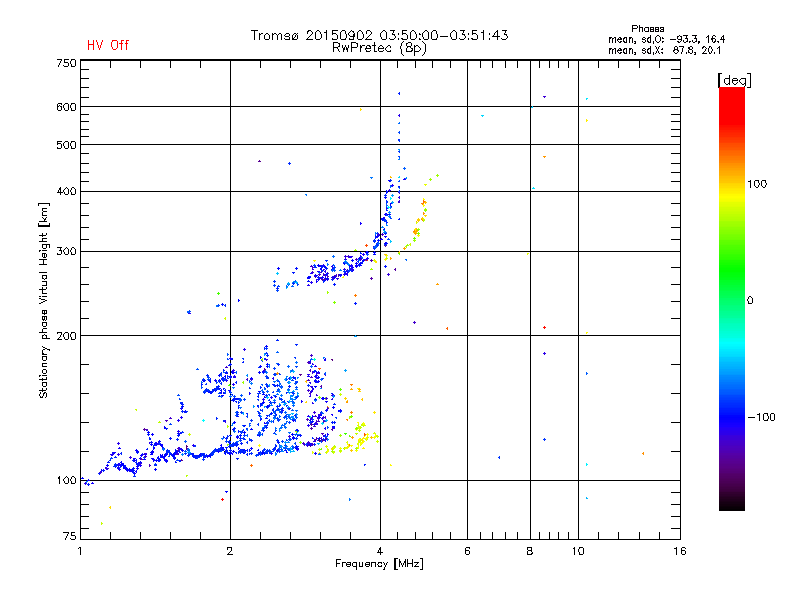Select the 'mean, sd,O: -93.3, 16.4' line
The width and height of the screenshot is (800, 600).
point(666,39)
